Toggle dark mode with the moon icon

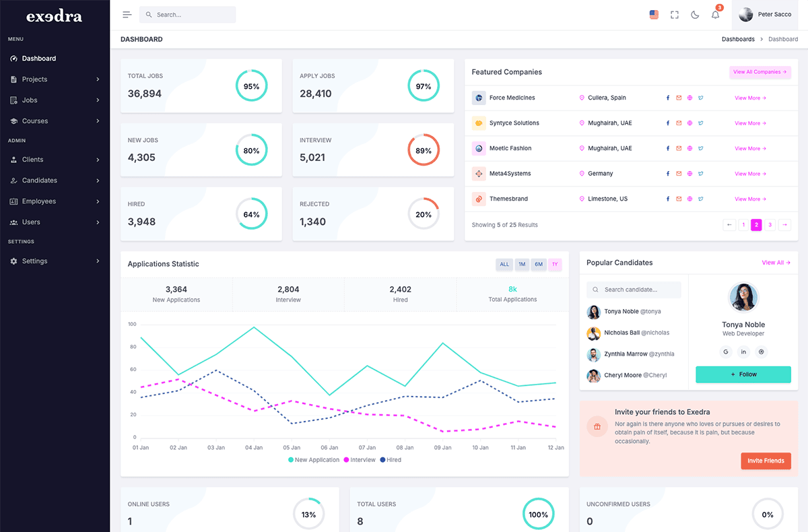pos(695,15)
